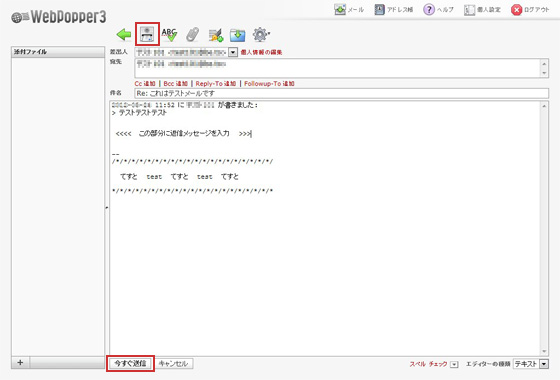Open the gear options menu icon
Image resolution: width=560 pixels, height=380 pixels.
(261, 35)
